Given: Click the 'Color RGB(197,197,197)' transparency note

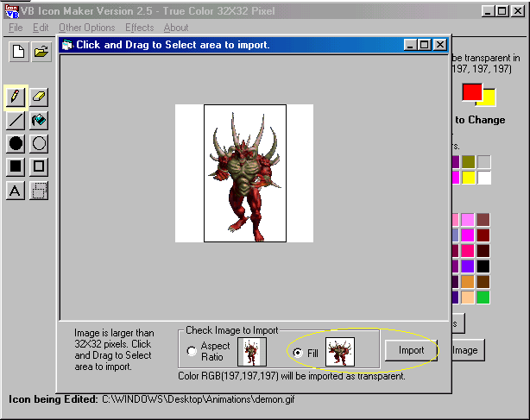Looking at the screenshot, I should pyautogui.click(x=292, y=376).
